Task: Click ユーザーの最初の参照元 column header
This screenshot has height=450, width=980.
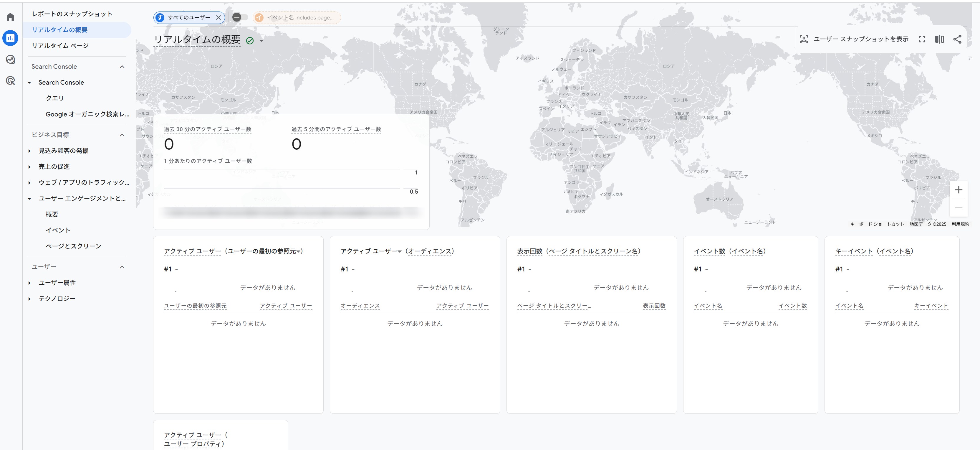Action: pyautogui.click(x=195, y=306)
